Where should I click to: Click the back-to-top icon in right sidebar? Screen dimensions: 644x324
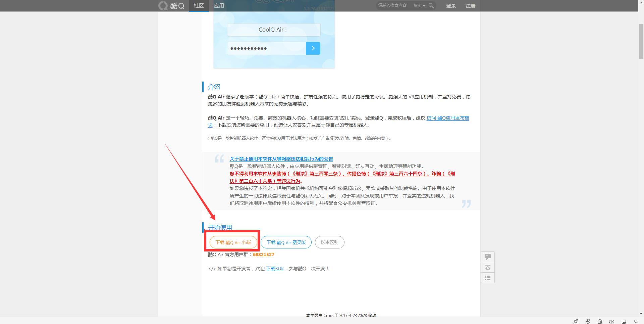point(488,267)
